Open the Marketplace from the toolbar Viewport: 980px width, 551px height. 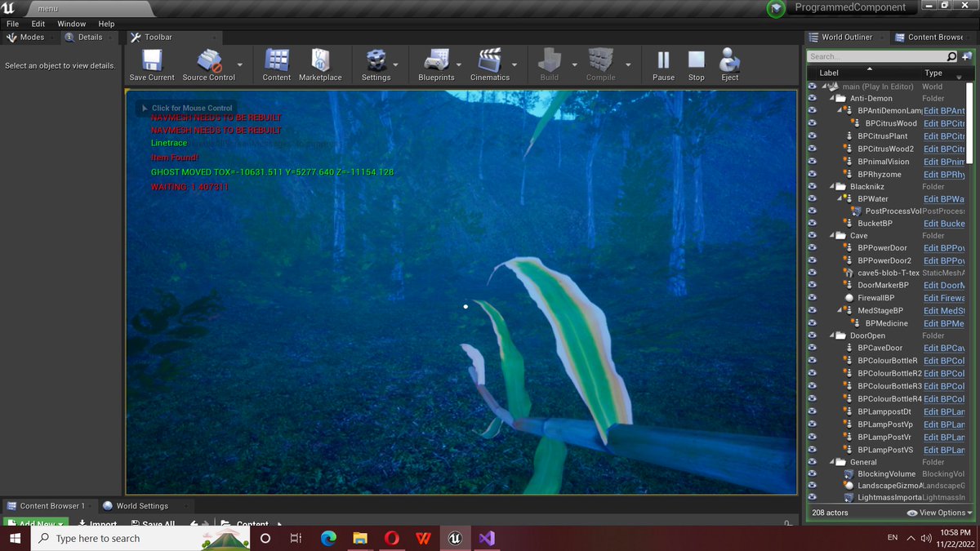click(x=320, y=60)
